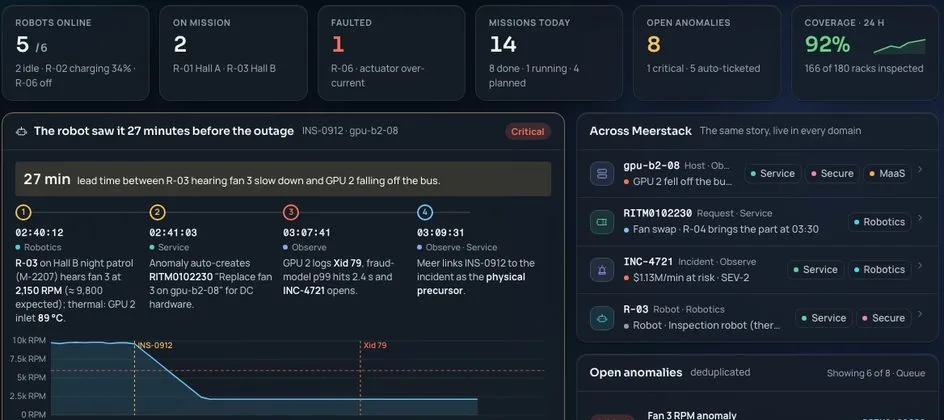Click the Robotics tag on INC-4721 row
The image size is (944, 420).
pos(879,270)
